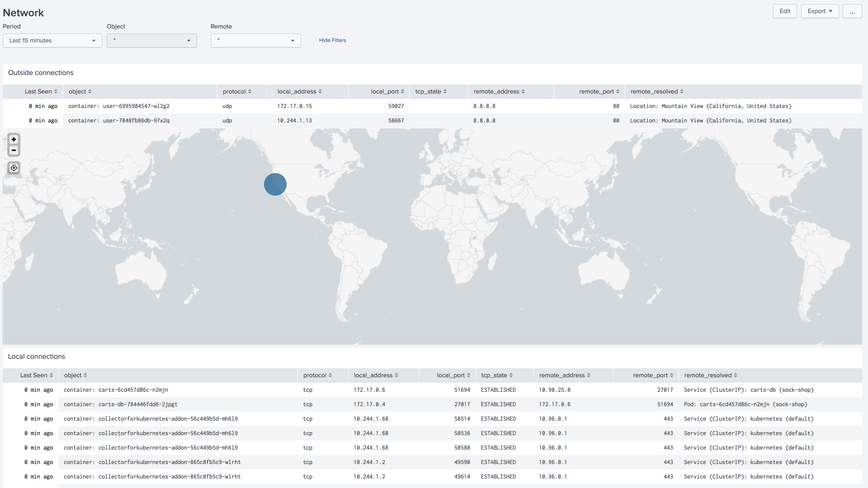
Task: Sort Outside connections by tcp_state
Action: tap(431, 91)
